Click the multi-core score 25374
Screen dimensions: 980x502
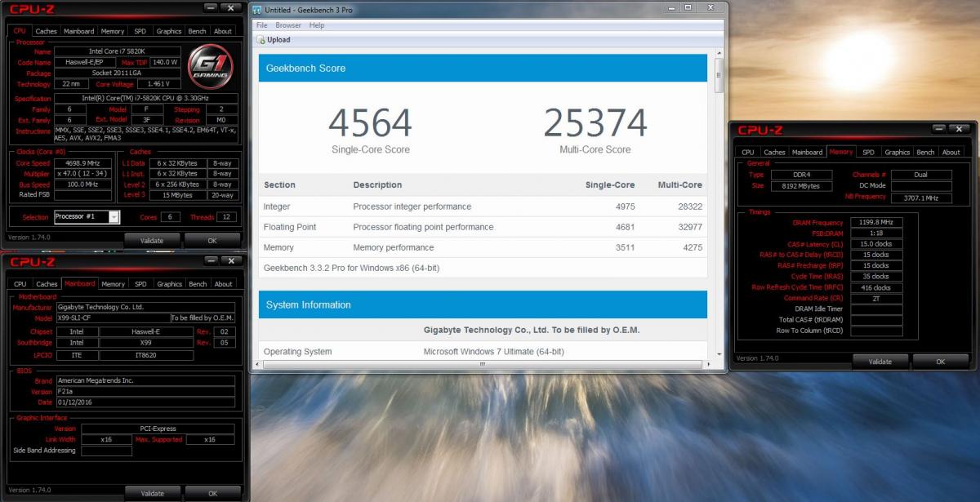[595, 123]
